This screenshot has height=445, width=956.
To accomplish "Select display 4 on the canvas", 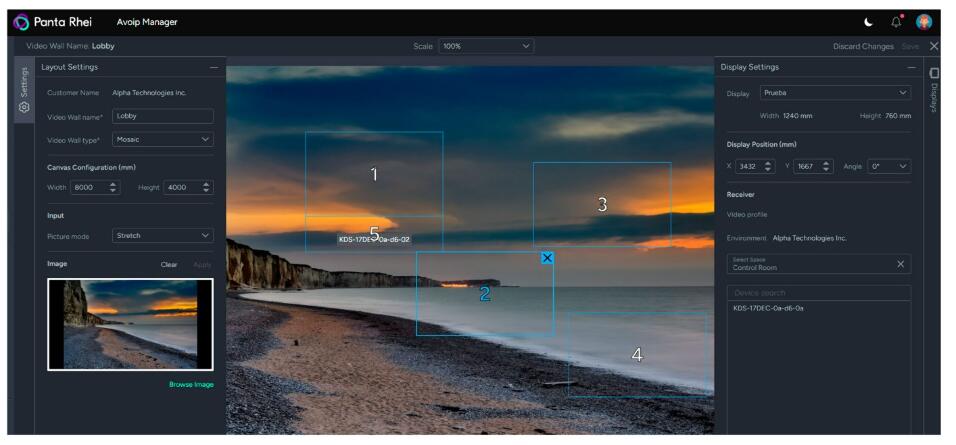I will click(637, 355).
